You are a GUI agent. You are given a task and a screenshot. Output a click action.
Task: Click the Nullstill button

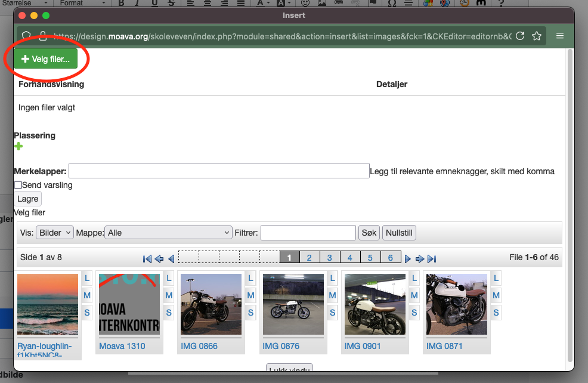pyautogui.click(x=399, y=233)
